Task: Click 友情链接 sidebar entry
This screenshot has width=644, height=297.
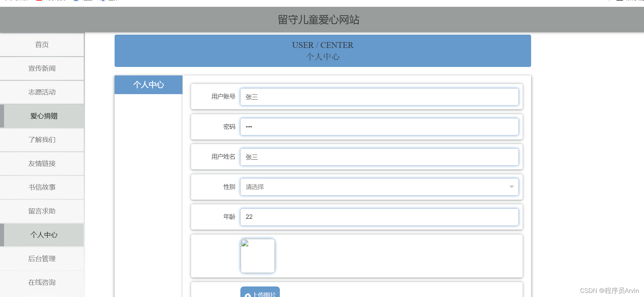Action: pyautogui.click(x=42, y=163)
